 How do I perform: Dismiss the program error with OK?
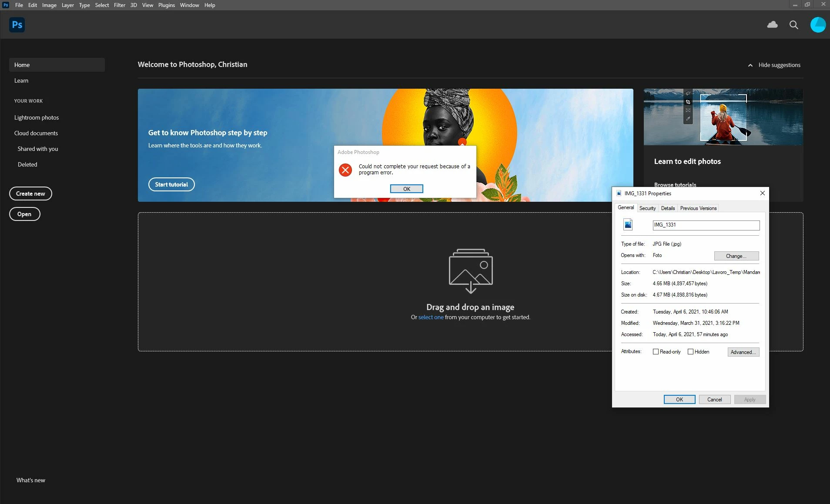pyautogui.click(x=406, y=189)
